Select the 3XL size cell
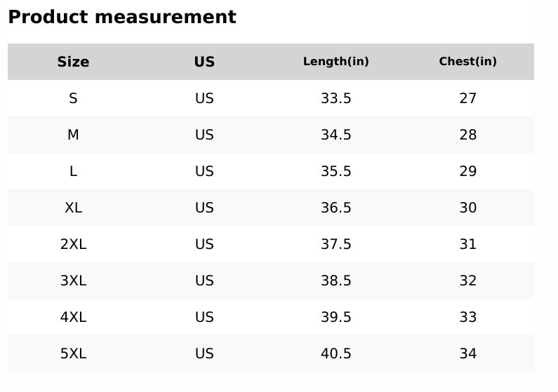 coord(73,281)
